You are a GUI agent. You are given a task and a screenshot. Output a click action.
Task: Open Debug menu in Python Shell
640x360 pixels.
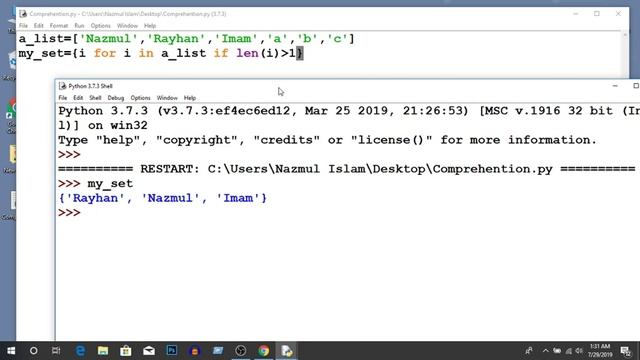tap(116, 98)
